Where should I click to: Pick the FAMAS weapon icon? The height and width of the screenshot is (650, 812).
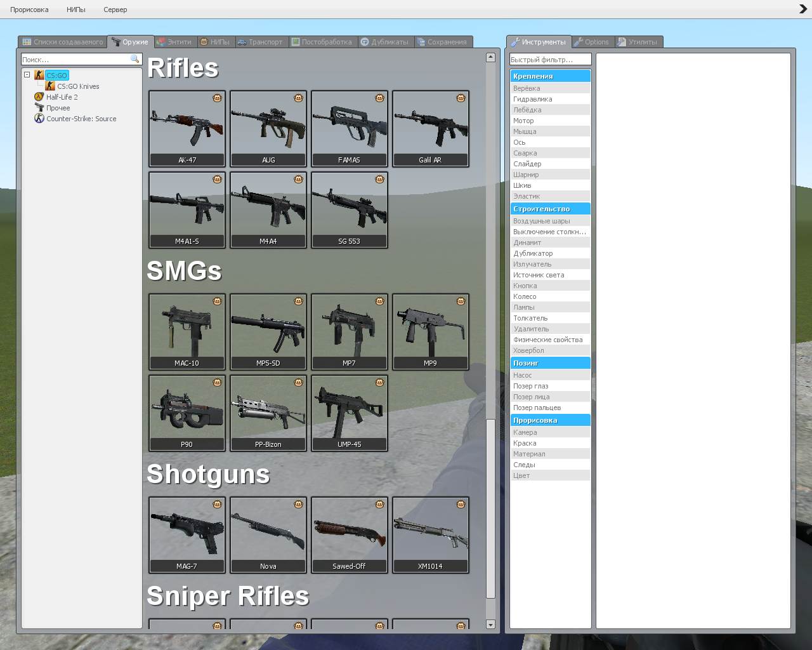coord(350,129)
